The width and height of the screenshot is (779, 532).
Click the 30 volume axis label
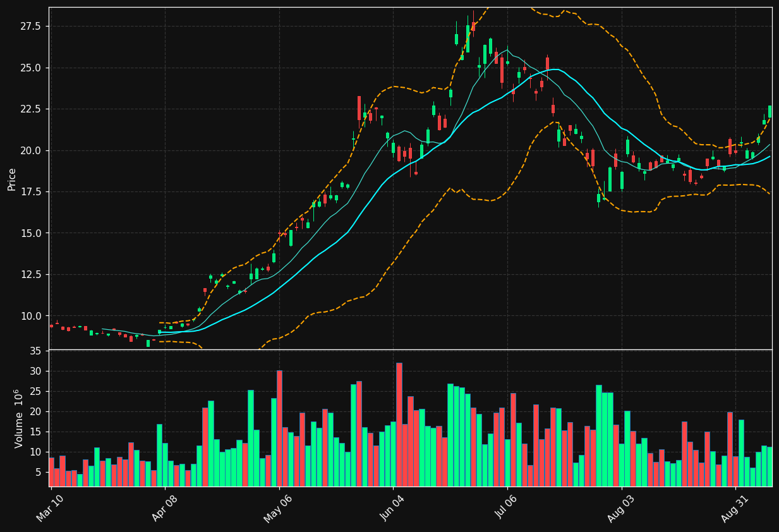coord(36,371)
